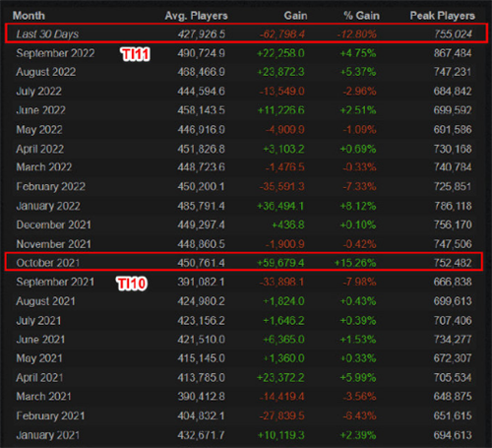The height and width of the screenshot is (448, 492).
Task: Click the 490,724.9 average players value
Action: (x=202, y=53)
